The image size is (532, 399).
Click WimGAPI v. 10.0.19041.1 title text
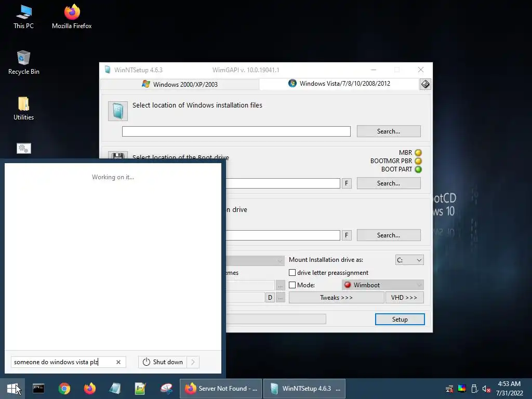[246, 70]
